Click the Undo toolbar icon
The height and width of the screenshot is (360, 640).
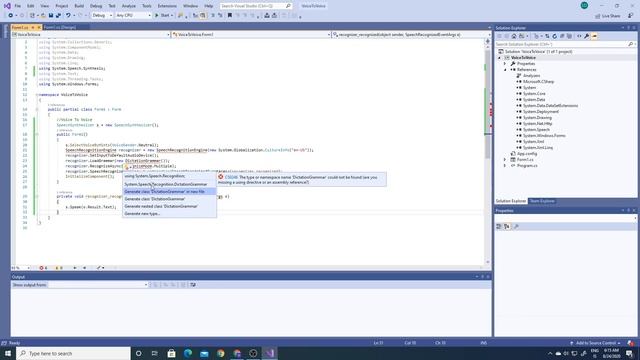[x=68, y=16]
